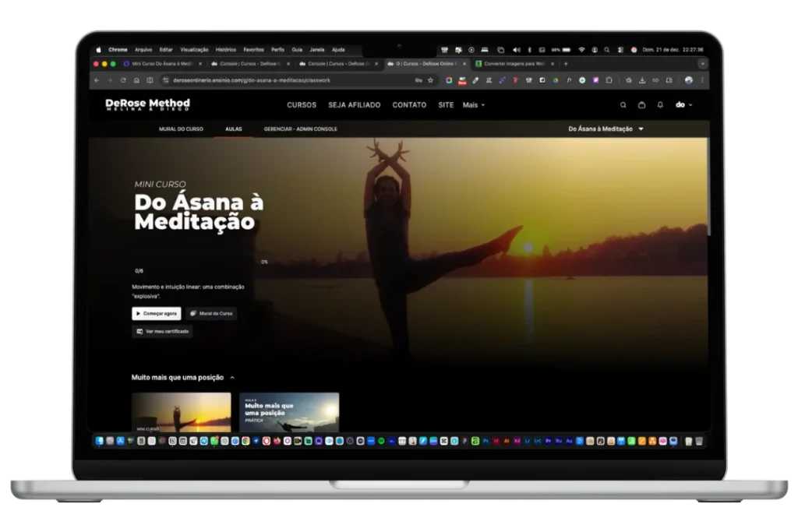
Task: Open Control Center in the menu bar
Action: pyautogui.click(x=620, y=50)
